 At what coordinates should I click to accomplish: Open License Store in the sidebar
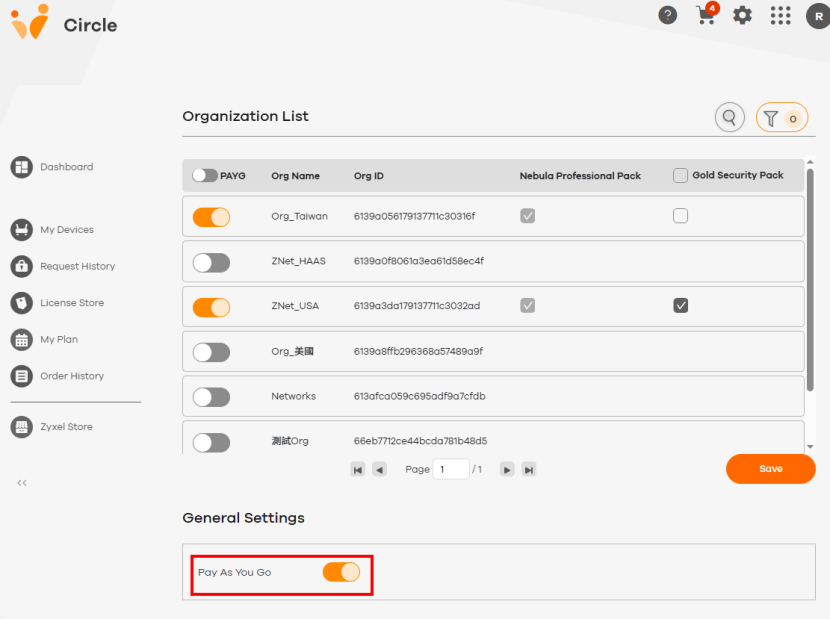pyautogui.click(x=72, y=302)
